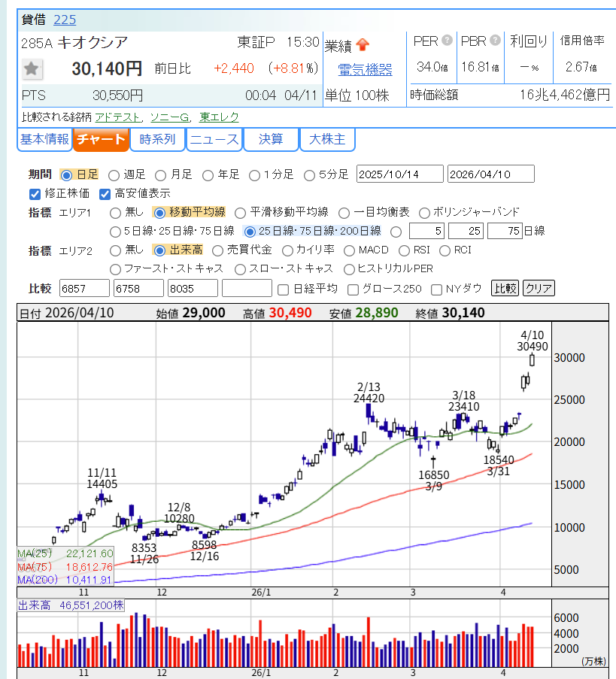Screen dimensions: 616x679
Task: Set Area1 indicator to 無し
Action: click(115, 213)
